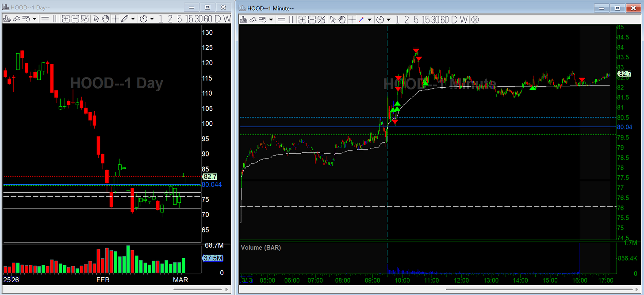Viewport: 644px width, 295px height.
Task: Select the pencil drawing tool in 1 Day toolbar
Action: [x=125, y=19]
